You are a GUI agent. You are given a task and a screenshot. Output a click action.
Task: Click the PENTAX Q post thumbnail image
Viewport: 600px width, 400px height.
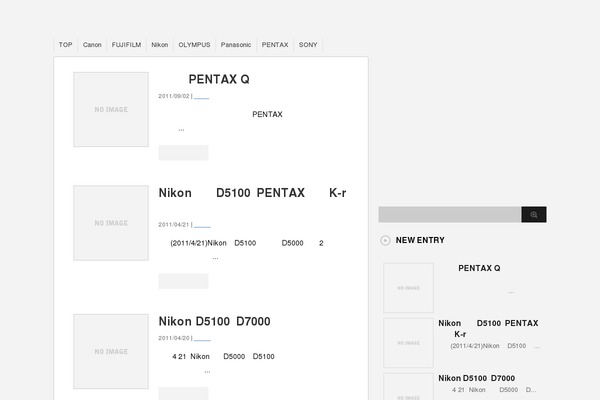[111, 109]
